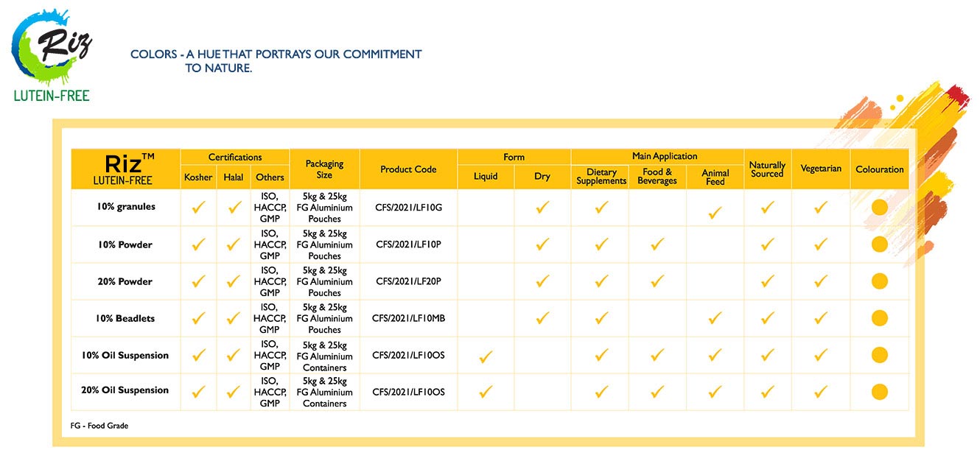Select Dietary Supplements checkmark for 20% Powder
Screen dimensions: 980x475
601,281
